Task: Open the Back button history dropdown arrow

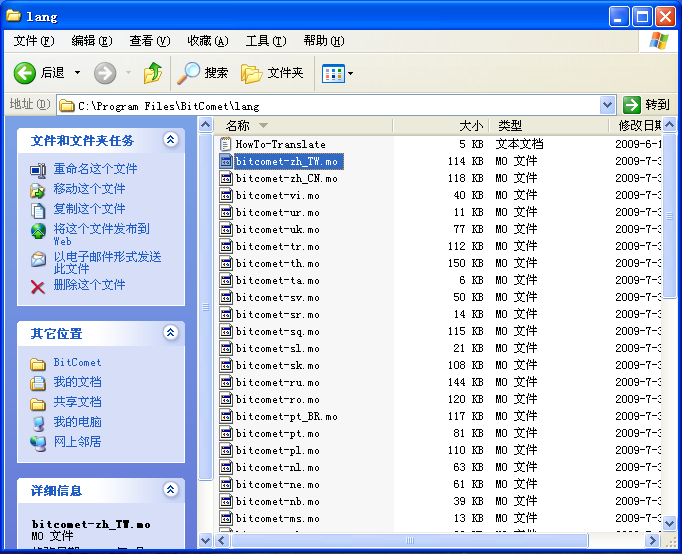Action: pos(77,73)
